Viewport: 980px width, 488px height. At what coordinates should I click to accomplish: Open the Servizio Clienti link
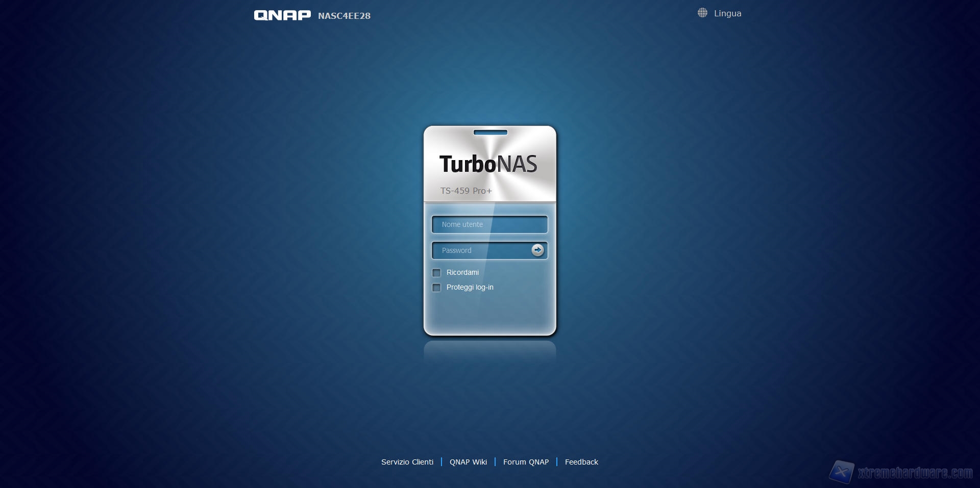407,462
